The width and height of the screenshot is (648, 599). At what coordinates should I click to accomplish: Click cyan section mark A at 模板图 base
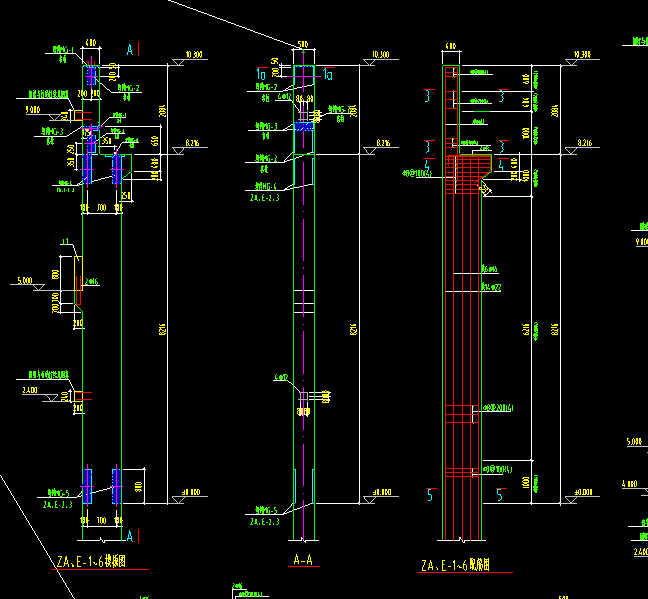click(x=130, y=536)
